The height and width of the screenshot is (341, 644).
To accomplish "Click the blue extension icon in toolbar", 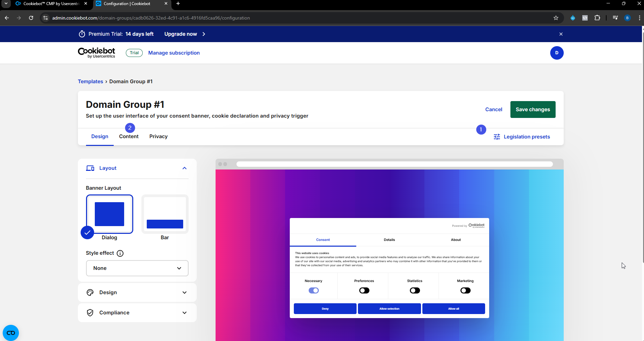I will (573, 18).
